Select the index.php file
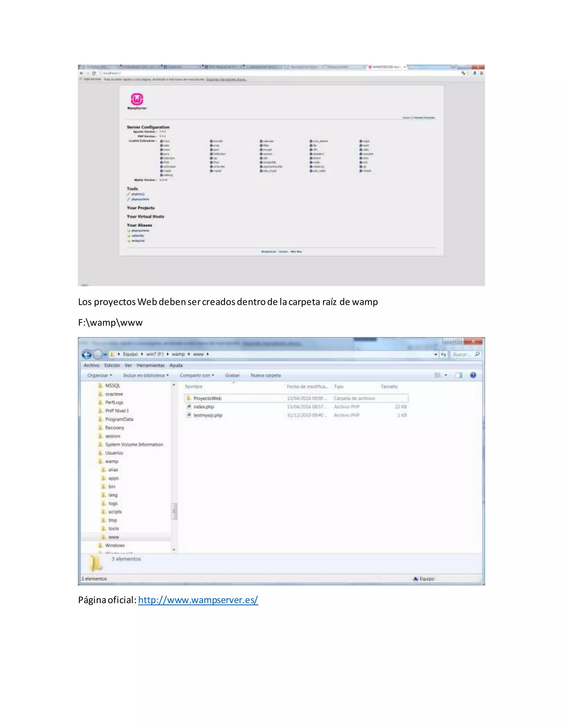563x728 pixels. click(x=203, y=407)
